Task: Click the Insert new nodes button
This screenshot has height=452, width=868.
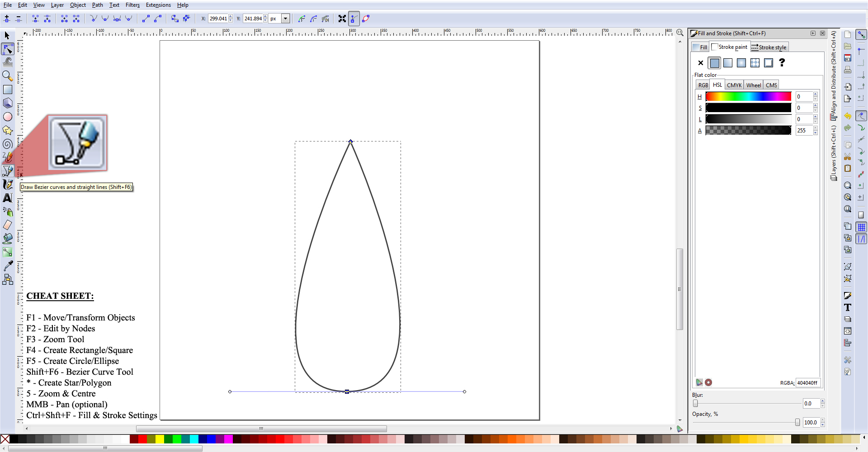Action: (x=7, y=19)
